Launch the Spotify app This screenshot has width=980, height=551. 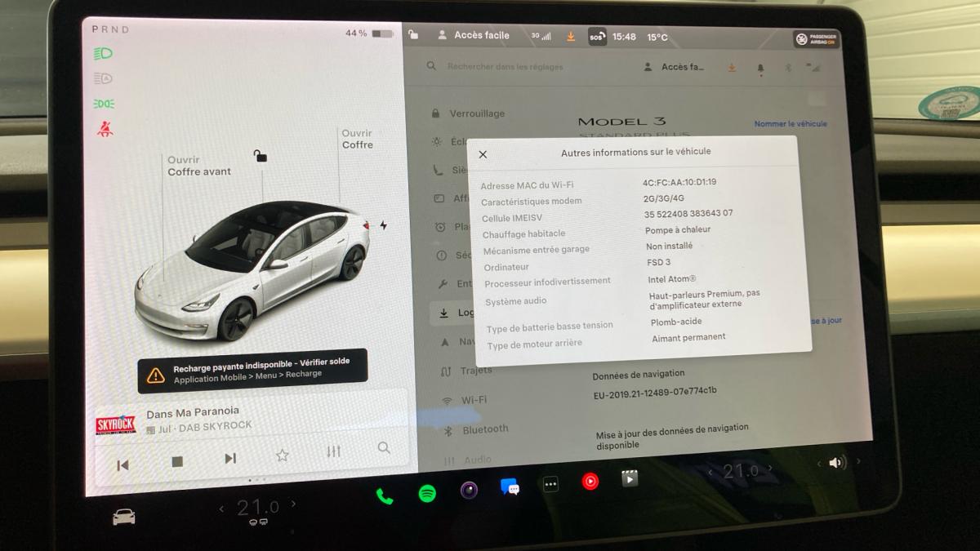[427, 493]
